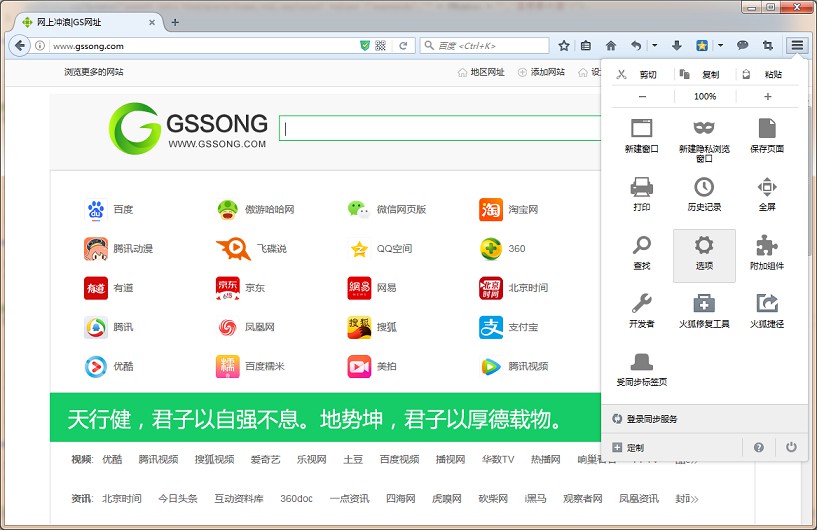Zoom in with the plus button
817x530 pixels.
click(768, 96)
